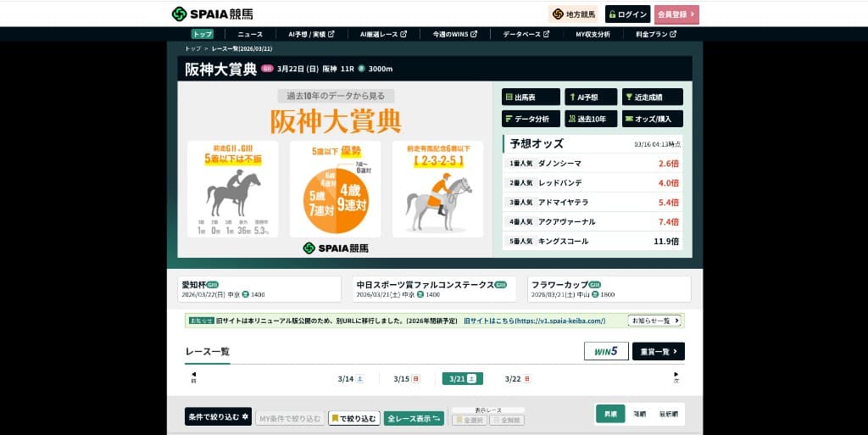Click the トップ breadcrumb link
The height and width of the screenshot is (435, 868).
(192, 48)
